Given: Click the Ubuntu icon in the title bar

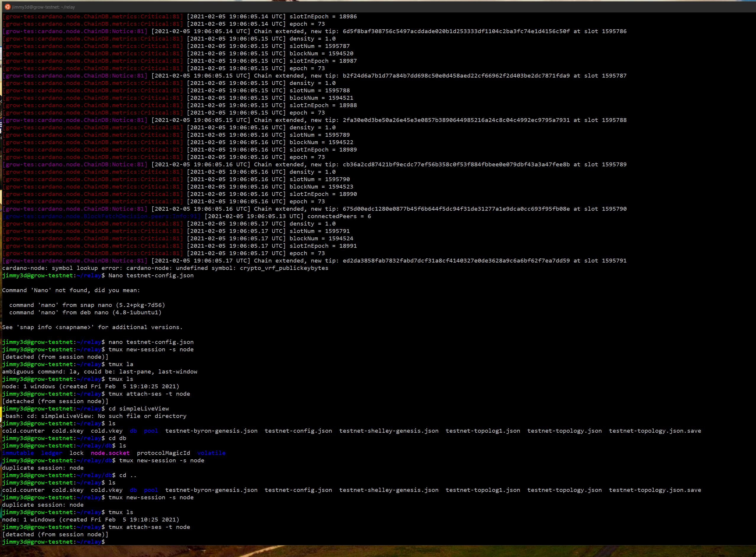Looking at the screenshot, I should [7, 7].
